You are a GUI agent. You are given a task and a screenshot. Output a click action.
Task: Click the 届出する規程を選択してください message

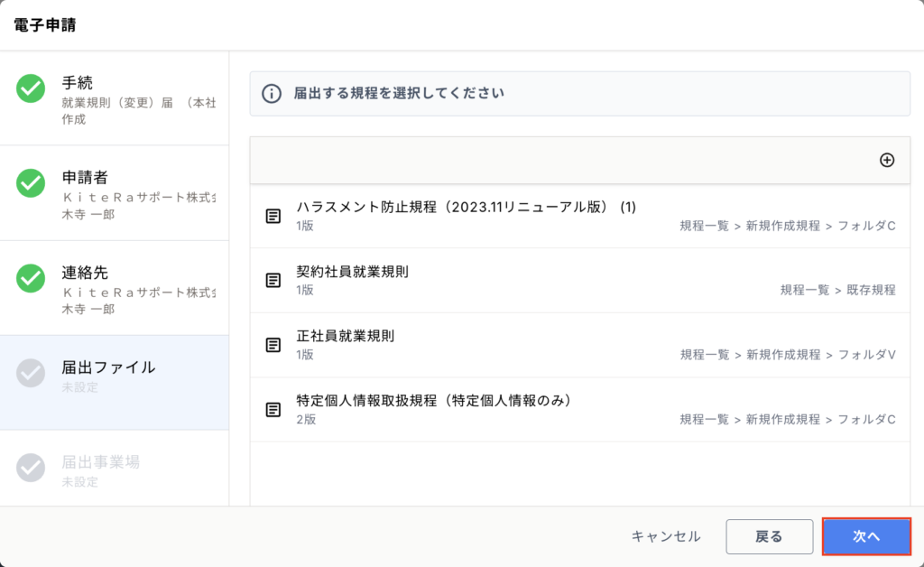click(x=399, y=93)
